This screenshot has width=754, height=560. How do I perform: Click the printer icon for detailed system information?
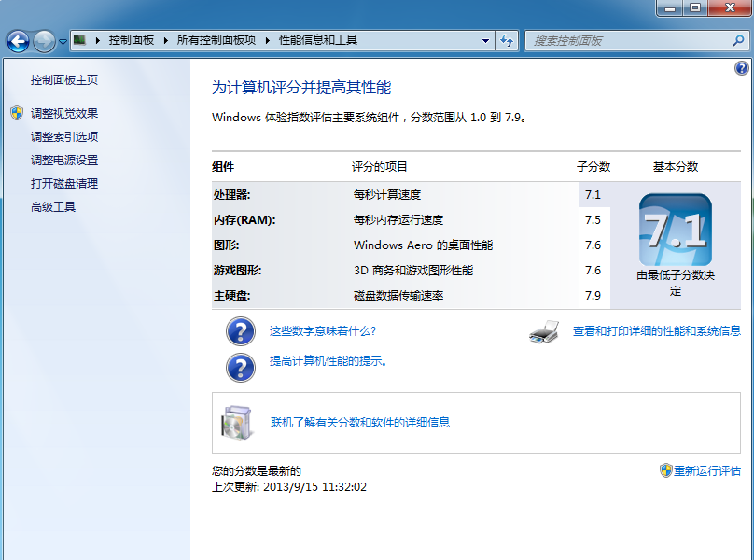coord(544,331)
